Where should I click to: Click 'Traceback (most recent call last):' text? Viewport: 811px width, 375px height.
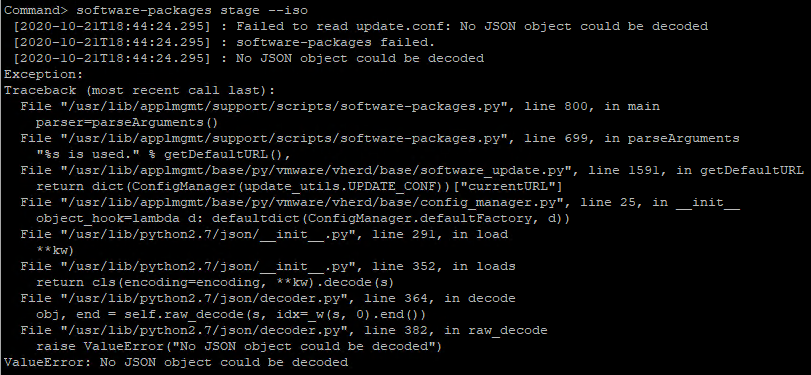pos(140,91)
